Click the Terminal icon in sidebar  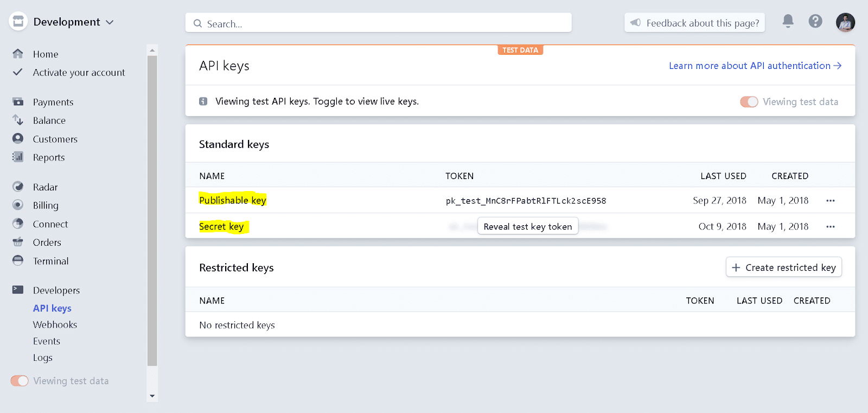click(x=18, y=260)
